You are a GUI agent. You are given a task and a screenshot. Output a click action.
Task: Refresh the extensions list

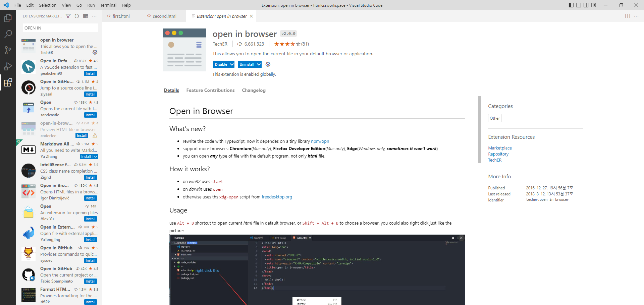pos(77,16)
